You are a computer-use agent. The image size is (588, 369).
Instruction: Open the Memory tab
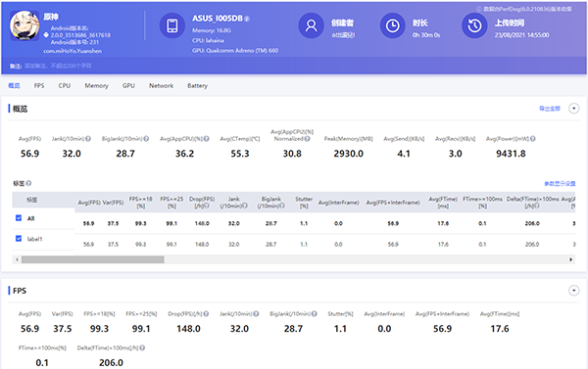[x=96, y=85]
